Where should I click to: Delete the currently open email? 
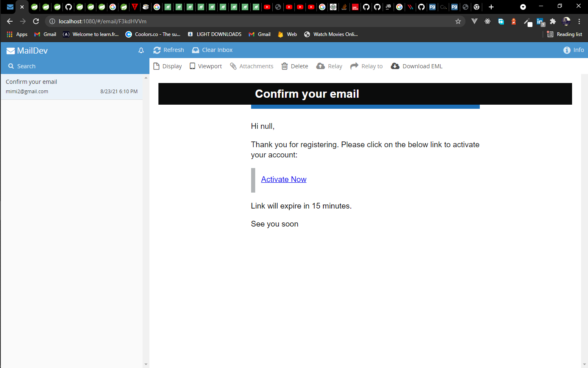tap(294, 66)
